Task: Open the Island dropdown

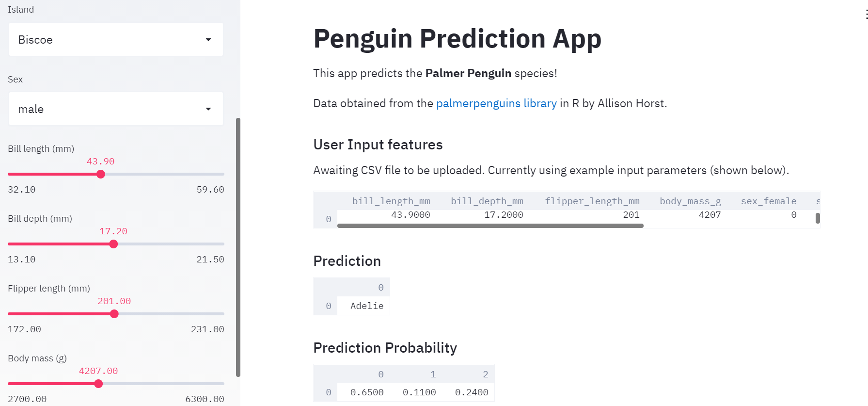Action: (x=115, y=40)
